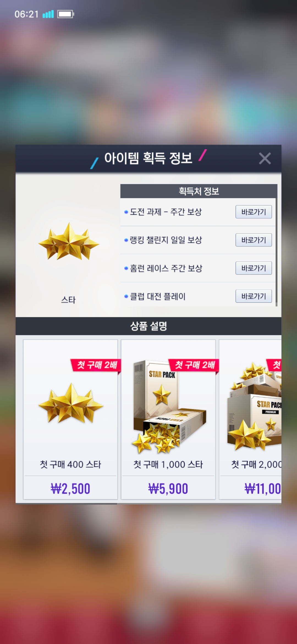297x644 pixels.
Task: Tap the 클럽 대전 플레이 entry text
Action: (x=158, y=296)
